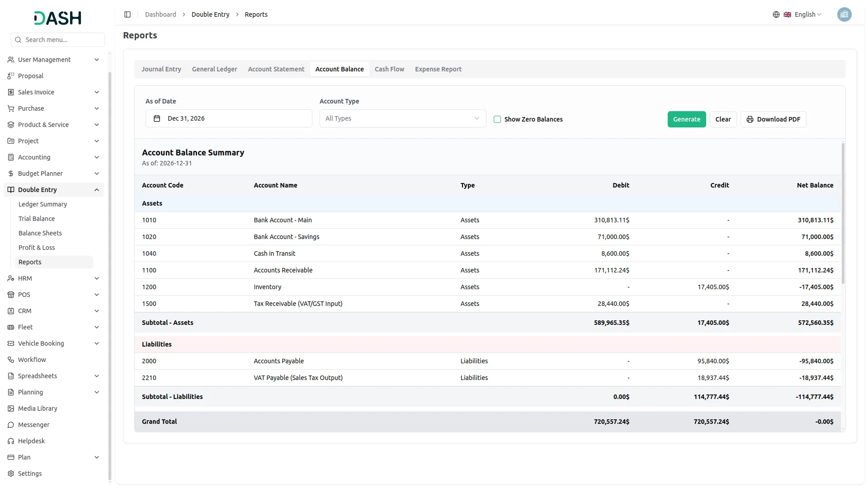Click the Media Library image icon
The image size is (868, 488).
click(x=11, y=408)
